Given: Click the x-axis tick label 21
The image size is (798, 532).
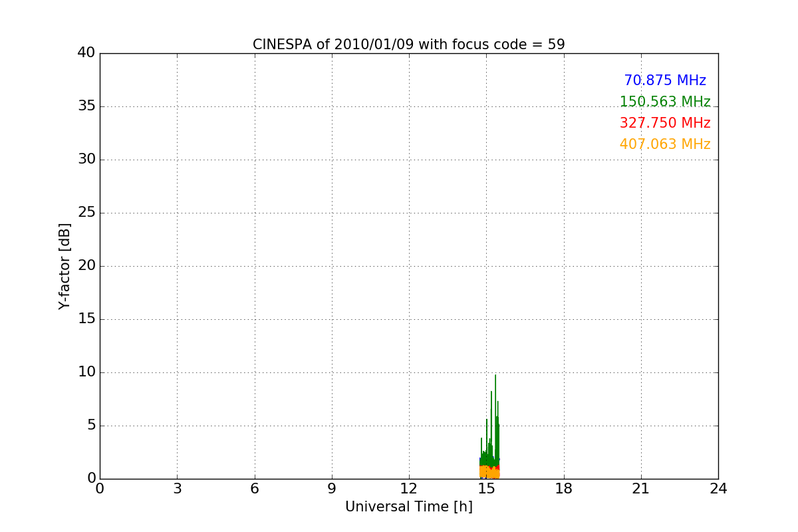Looking at the screenshot, I should (641, 489).
